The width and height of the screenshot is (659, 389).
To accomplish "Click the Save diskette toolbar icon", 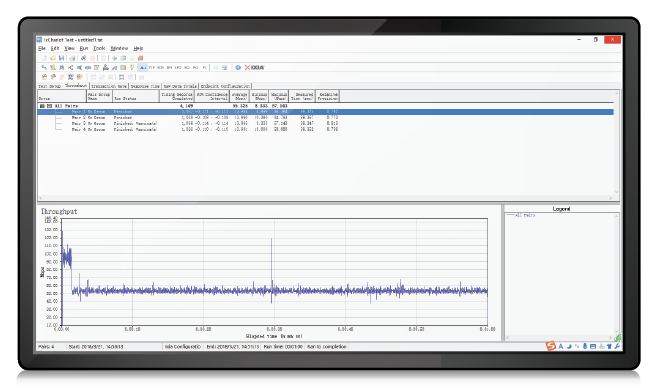I will [61, 58].
